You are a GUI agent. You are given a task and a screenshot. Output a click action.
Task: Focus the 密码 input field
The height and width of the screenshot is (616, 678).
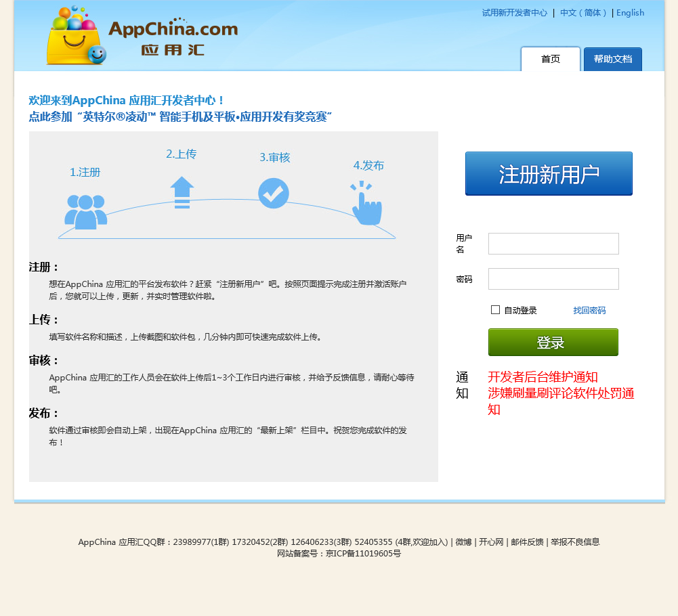point(553,279)
